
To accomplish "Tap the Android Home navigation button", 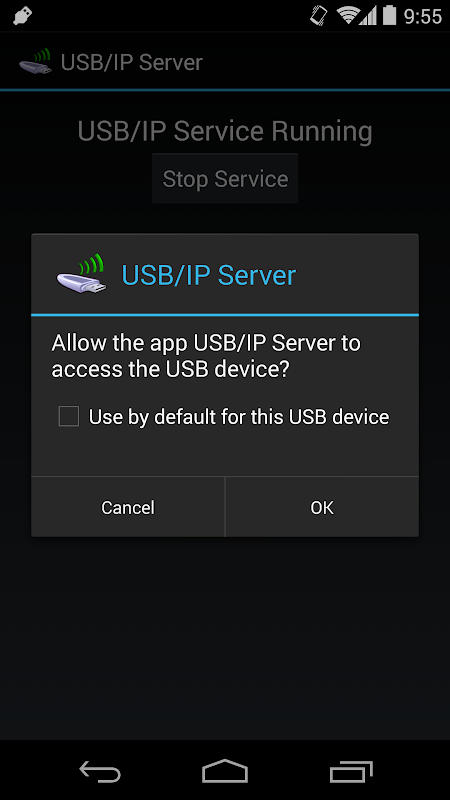I will coord(225,771).
